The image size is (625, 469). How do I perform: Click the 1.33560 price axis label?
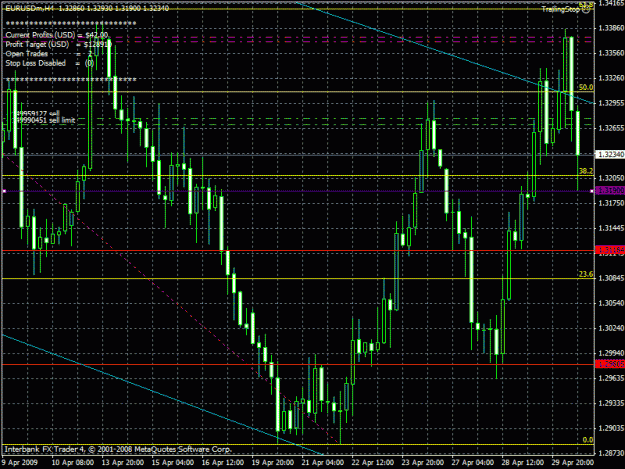pos(611,53)
